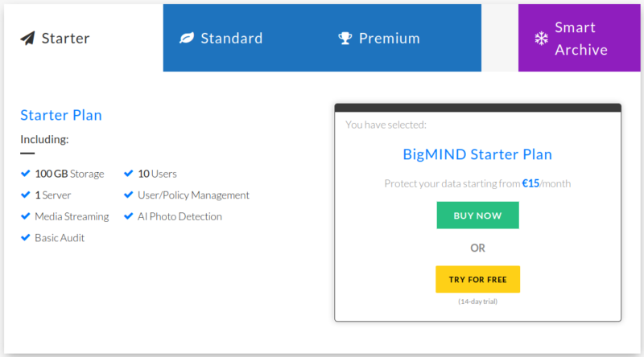The width and height of the screenshot is (644, 357).
Task: Select the Smart Archive tab
Action: (580, 39)
